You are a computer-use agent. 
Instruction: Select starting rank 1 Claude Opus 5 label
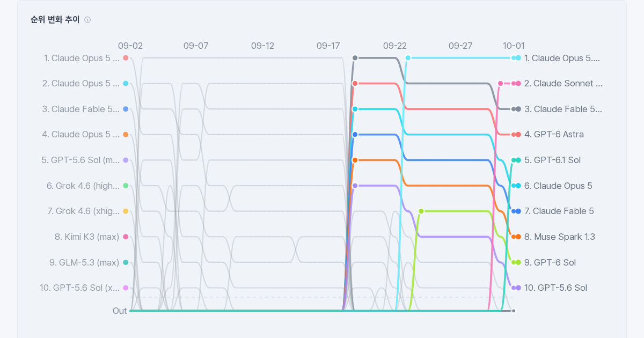coord(82,58)
